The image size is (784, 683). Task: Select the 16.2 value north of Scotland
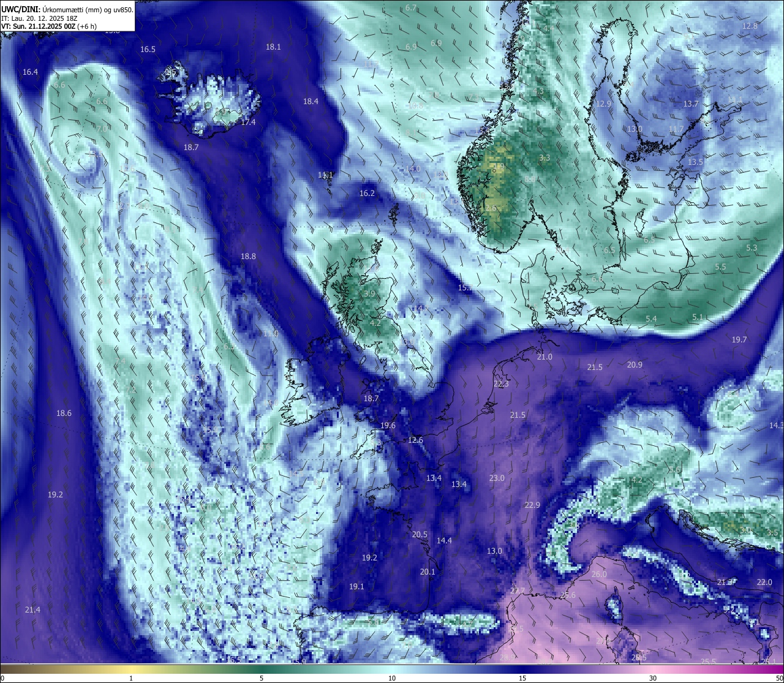click(367, 194)
